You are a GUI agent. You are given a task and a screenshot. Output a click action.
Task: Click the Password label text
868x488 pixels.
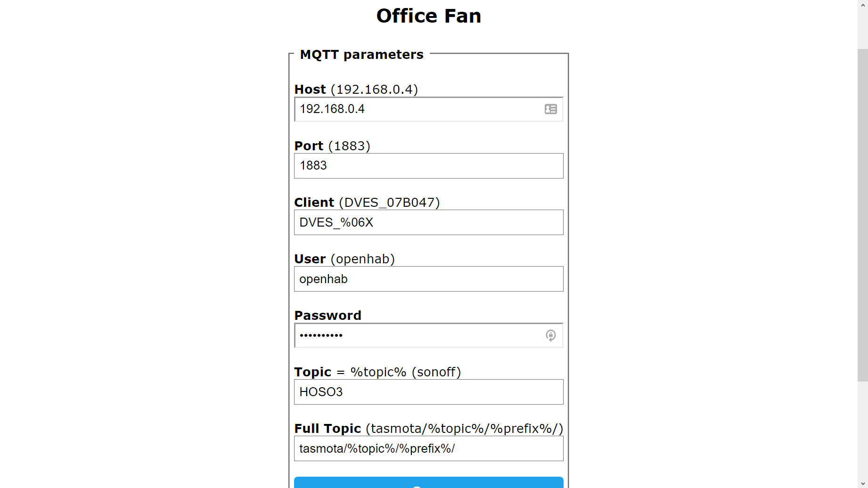point(328,316)
